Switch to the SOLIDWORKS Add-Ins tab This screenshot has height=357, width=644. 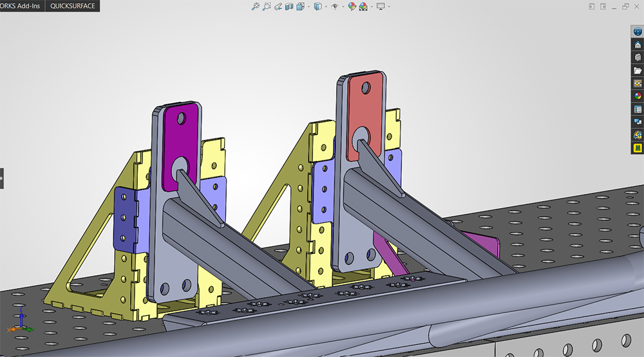[22, 6]
